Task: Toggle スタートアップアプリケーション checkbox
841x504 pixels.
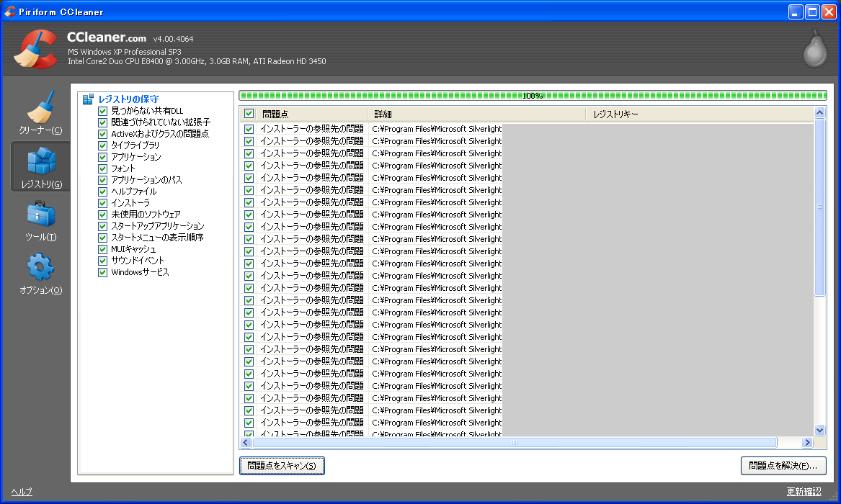Action: 103,226
